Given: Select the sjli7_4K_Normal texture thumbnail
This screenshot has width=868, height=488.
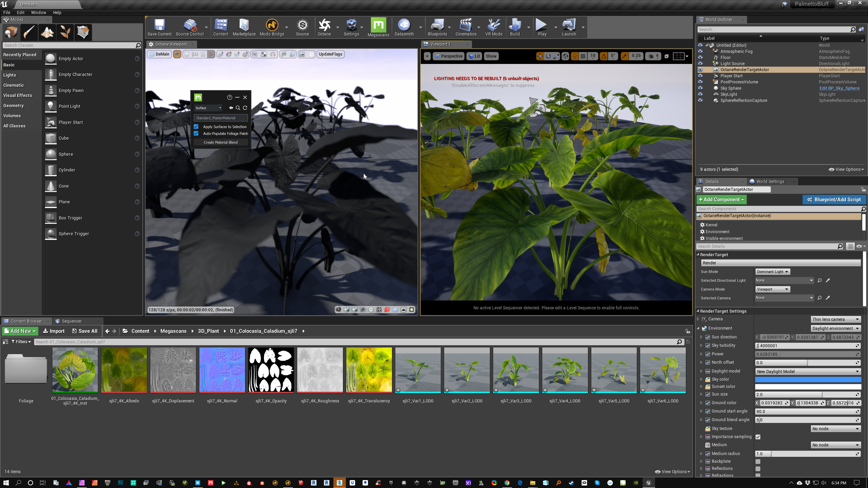Looking at the screenshot, I should (222, 370).
